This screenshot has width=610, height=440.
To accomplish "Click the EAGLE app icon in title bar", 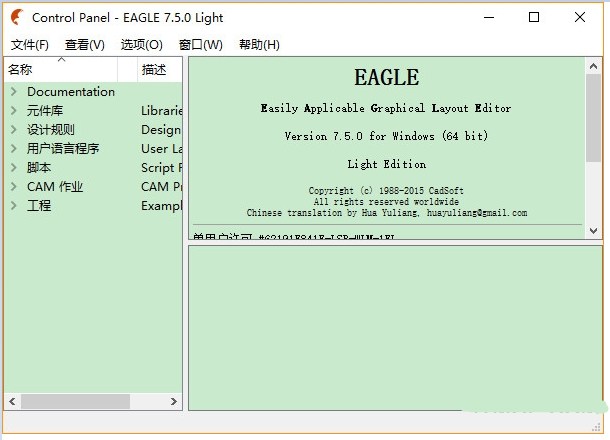I will pyautogui.click(x=17, y=18).
